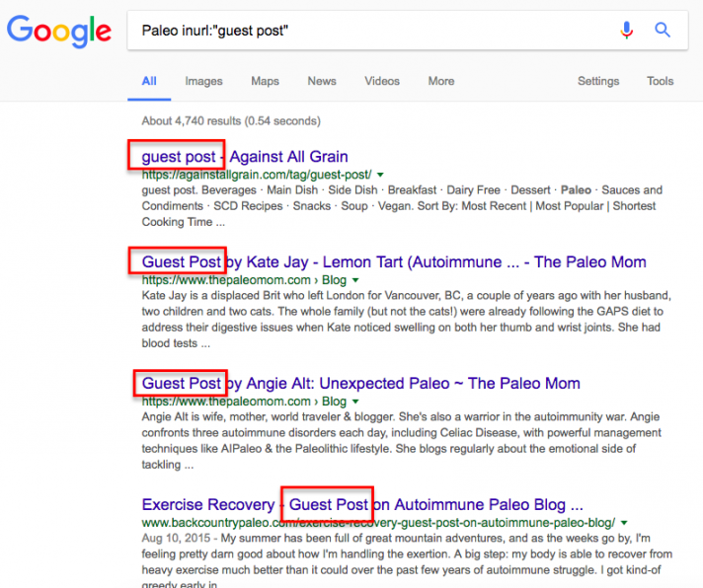Viewport: 703px width, 588px height.
Task: Switch to the News tab
Action: [322, 81]
